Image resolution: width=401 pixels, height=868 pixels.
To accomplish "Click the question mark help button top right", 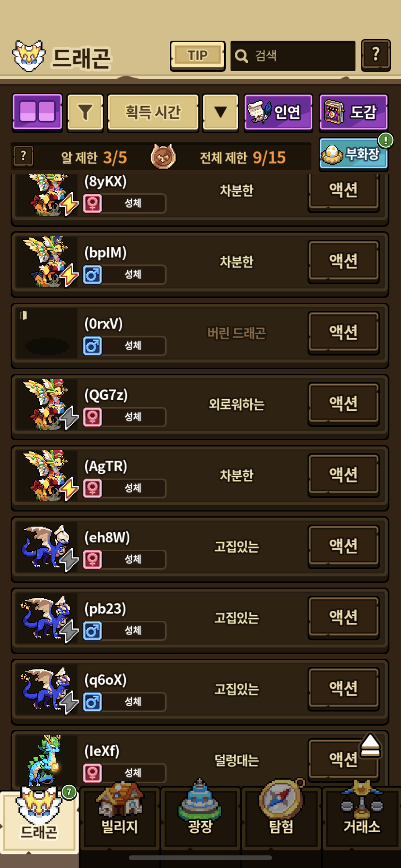I will tap(376, 55).
